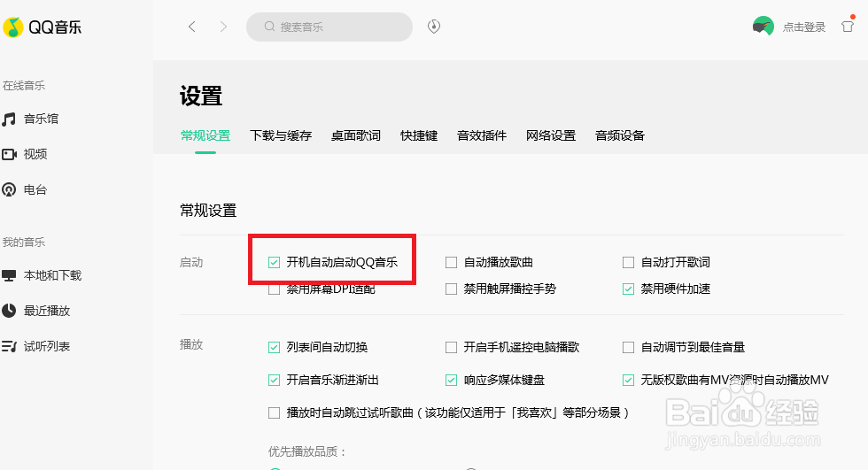Viewport: 868px width, 470px height.
Task: Open the skin wardrobe icon
Action: tap(848, 27)
